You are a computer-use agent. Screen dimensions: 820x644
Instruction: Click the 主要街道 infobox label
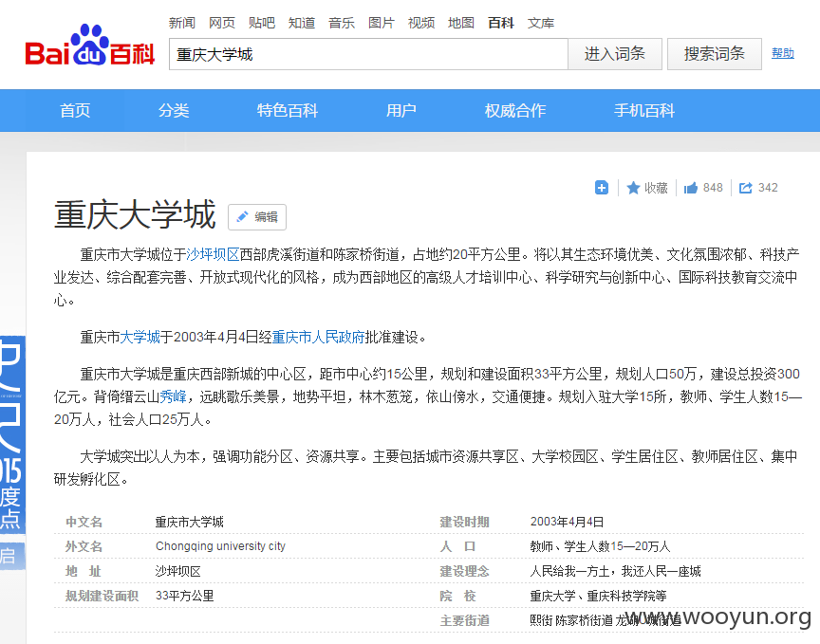[x=464, y=620]
